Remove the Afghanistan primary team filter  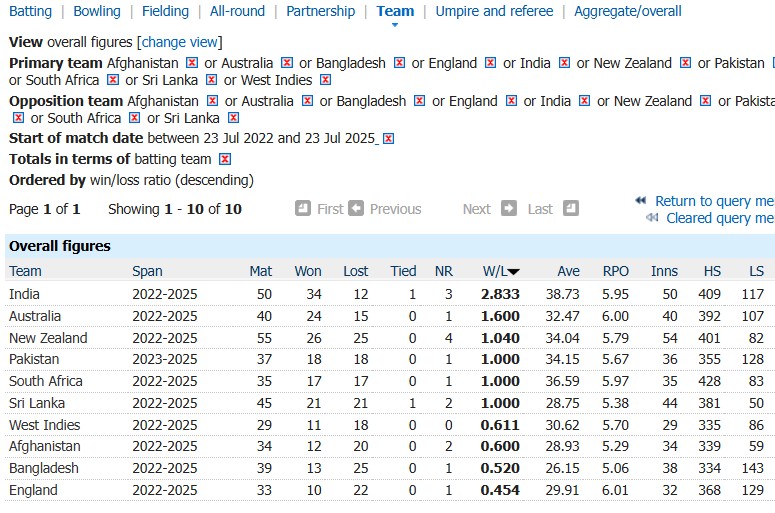[x=192, y=63]
